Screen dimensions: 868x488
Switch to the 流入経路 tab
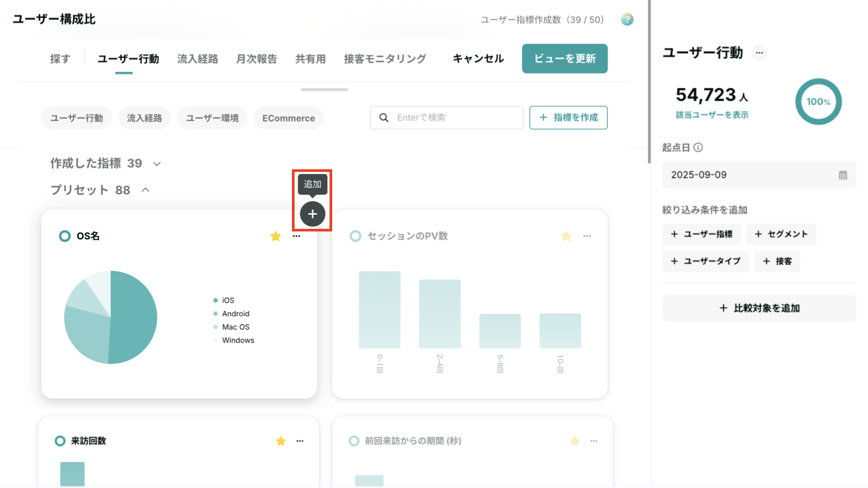click(197, 59)
